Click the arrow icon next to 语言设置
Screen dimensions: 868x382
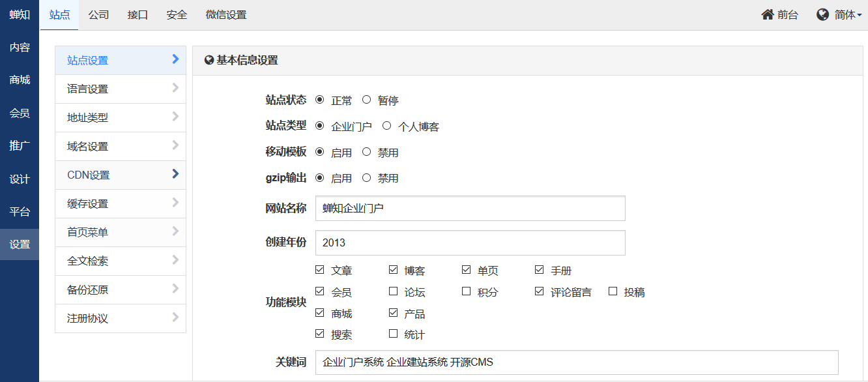[x=175, y=88]
